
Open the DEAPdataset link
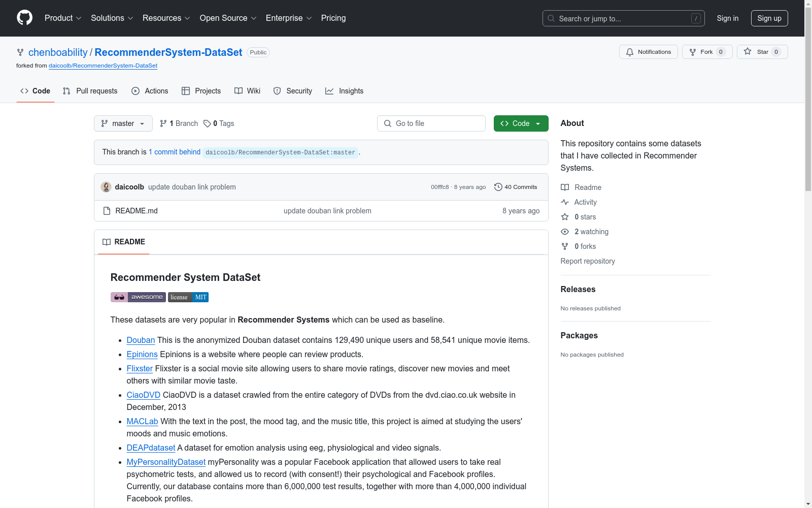tap(151, 448)
